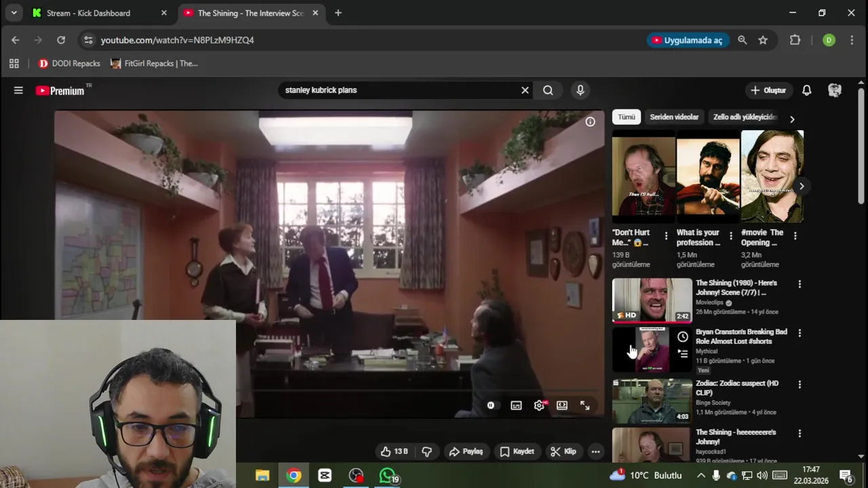
Task: Open the "#movie The Opening" Short
Action: coord(772,177)
